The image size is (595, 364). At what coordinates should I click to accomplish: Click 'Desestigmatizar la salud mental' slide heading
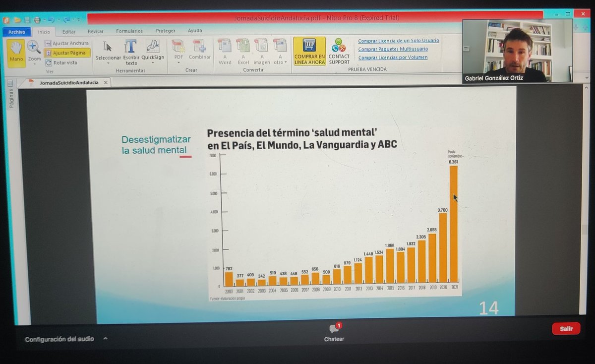[156, 145]
